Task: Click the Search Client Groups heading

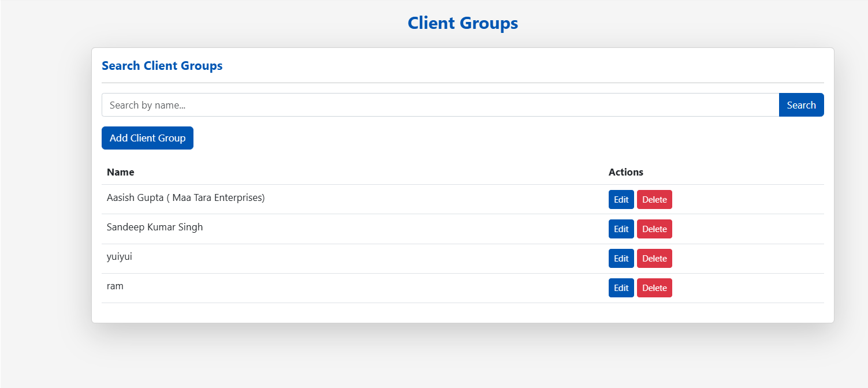Action: pyautogui.click(x=162, y=65)
